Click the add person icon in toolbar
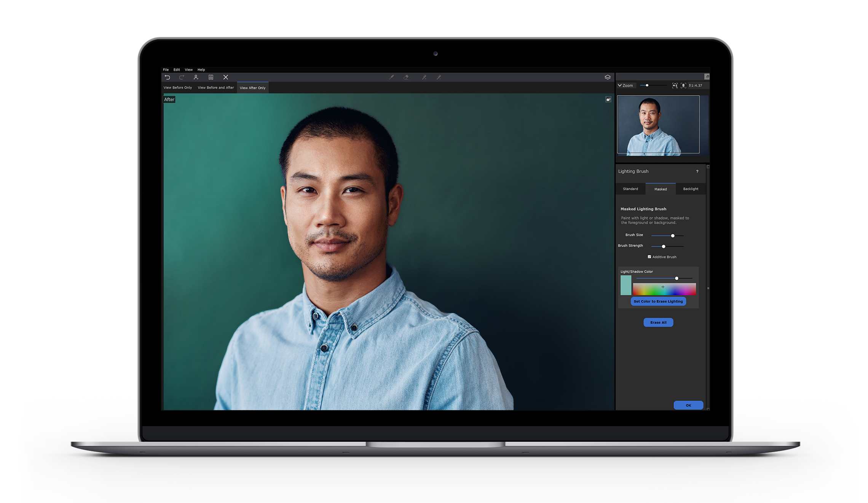The image size is (868, 503). click(x=196, y=77)
